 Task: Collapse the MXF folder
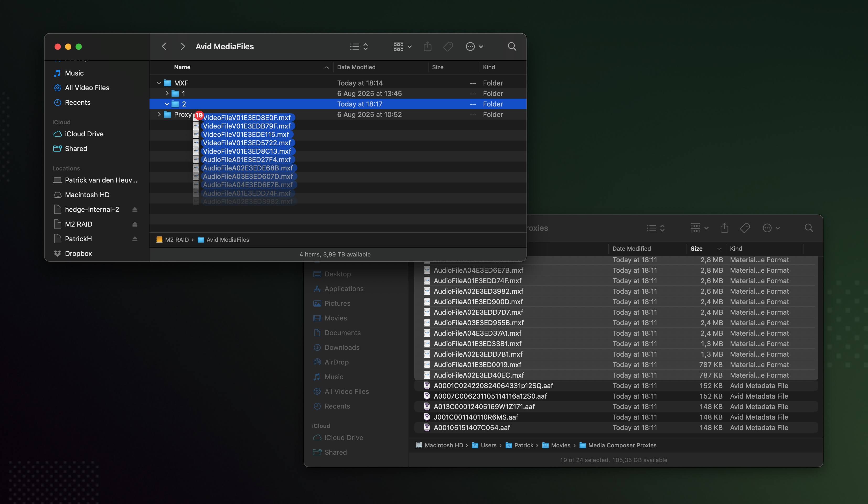[159, 83]
